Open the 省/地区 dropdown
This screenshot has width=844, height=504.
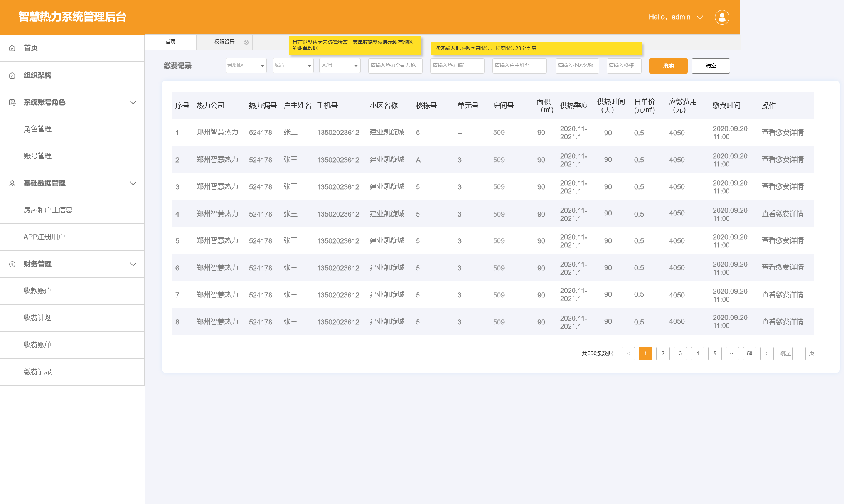click(x=246, y=66)
